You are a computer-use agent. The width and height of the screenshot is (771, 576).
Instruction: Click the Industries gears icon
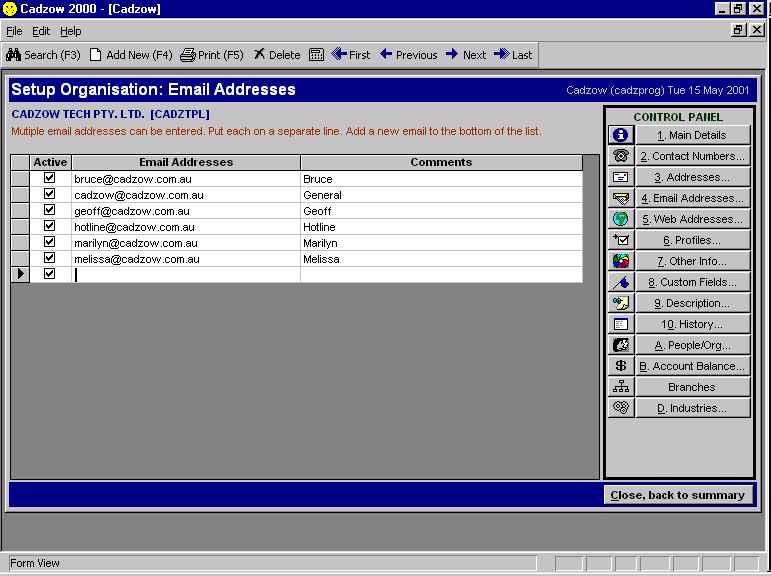click(621, 408)
